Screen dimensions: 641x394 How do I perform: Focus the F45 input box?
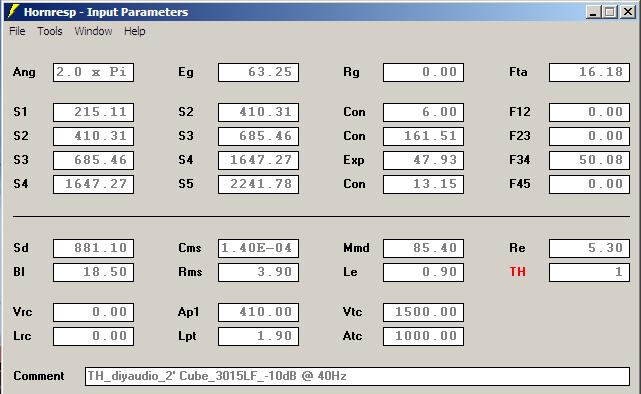coord(589,184)
